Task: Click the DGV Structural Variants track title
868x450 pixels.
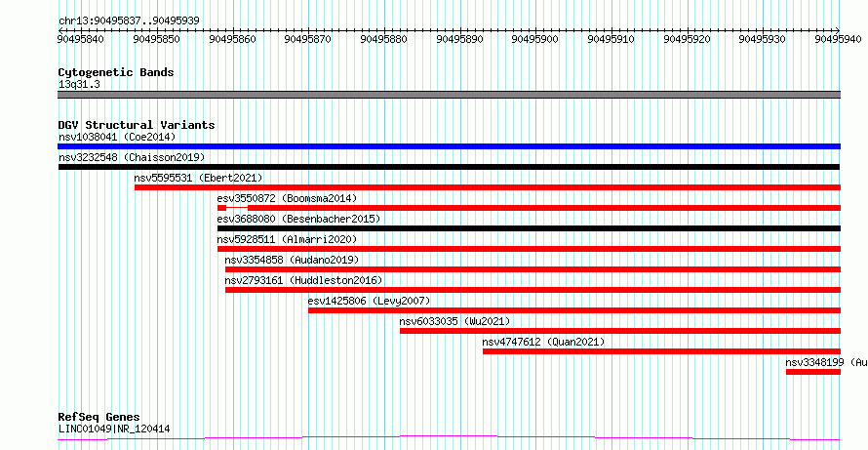Action: (137, 125)
